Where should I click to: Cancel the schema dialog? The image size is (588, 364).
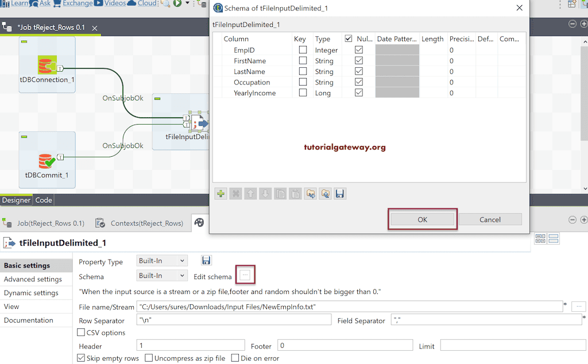pos(490,219)
